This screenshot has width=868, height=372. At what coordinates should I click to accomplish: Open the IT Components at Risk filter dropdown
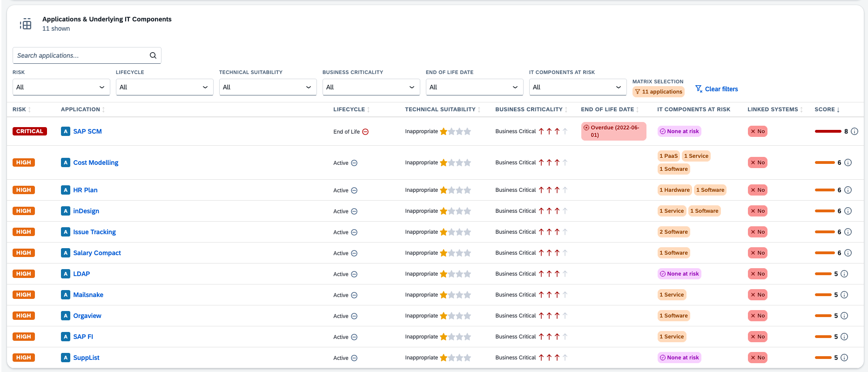tap(578, 87)
